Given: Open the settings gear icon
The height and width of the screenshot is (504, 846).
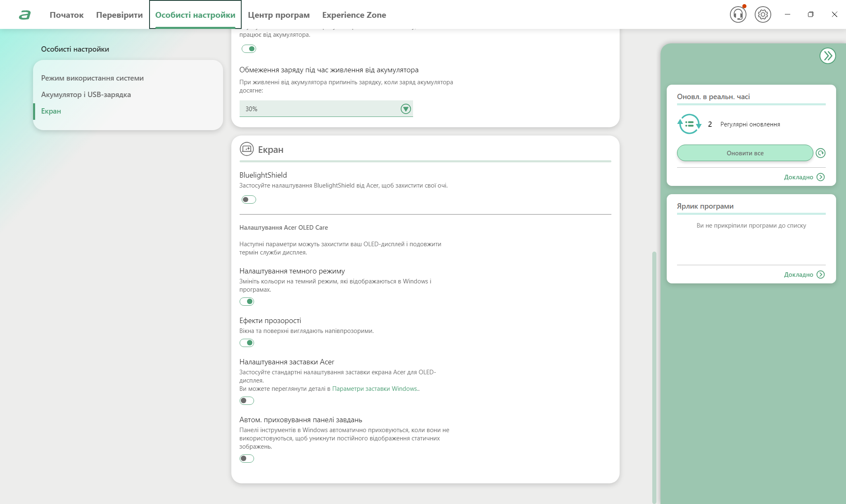Looking at the screenshot, I should point(763,15).
